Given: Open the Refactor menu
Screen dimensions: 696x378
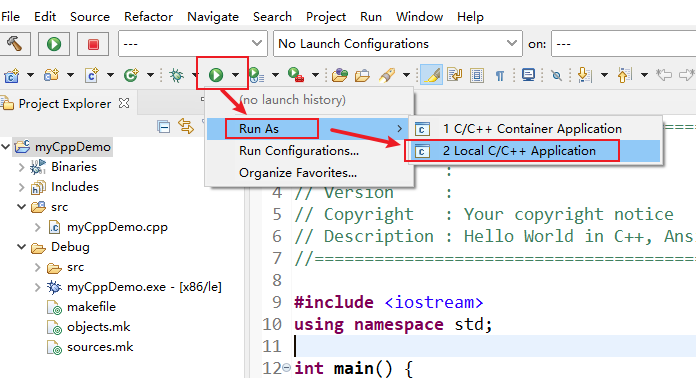Looking at the screenshot, I should (148, 17).
